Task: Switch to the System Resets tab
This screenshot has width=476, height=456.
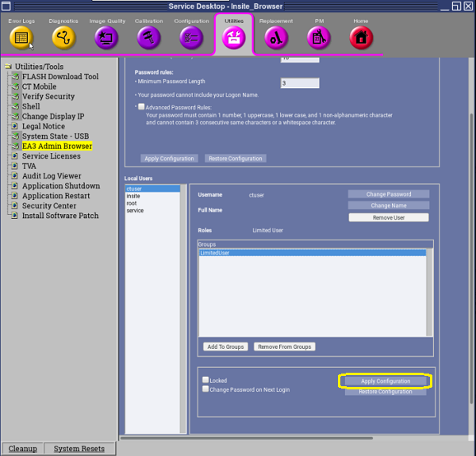Action: tap(79, 449)
